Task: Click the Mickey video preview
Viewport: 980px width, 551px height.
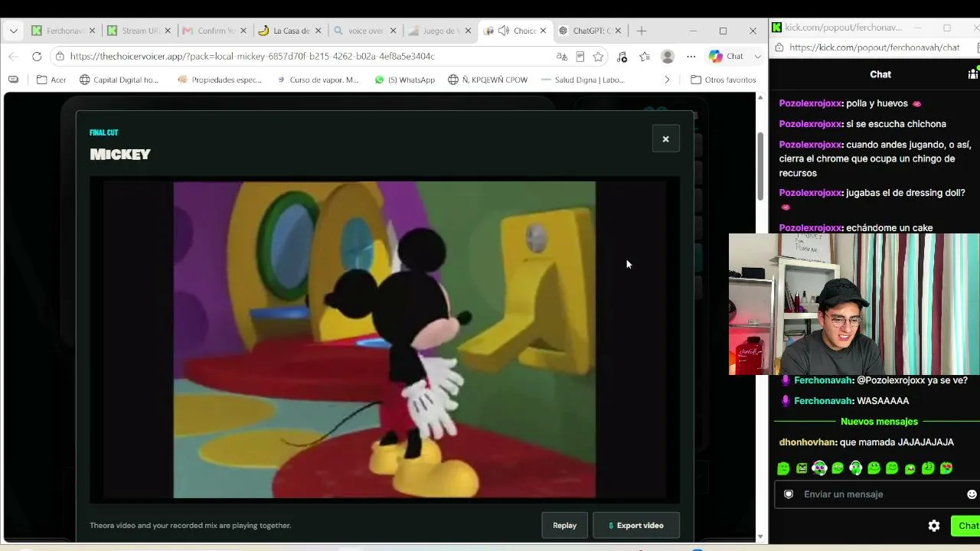Action: 384,340
